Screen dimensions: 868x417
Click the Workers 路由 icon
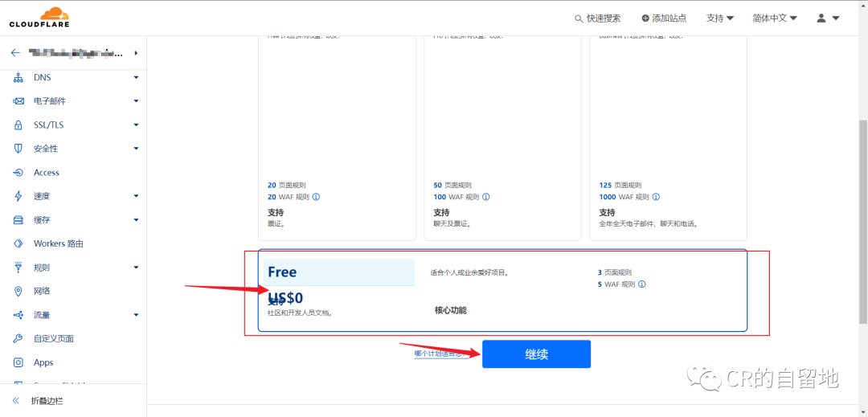click(x=18, y=243)
